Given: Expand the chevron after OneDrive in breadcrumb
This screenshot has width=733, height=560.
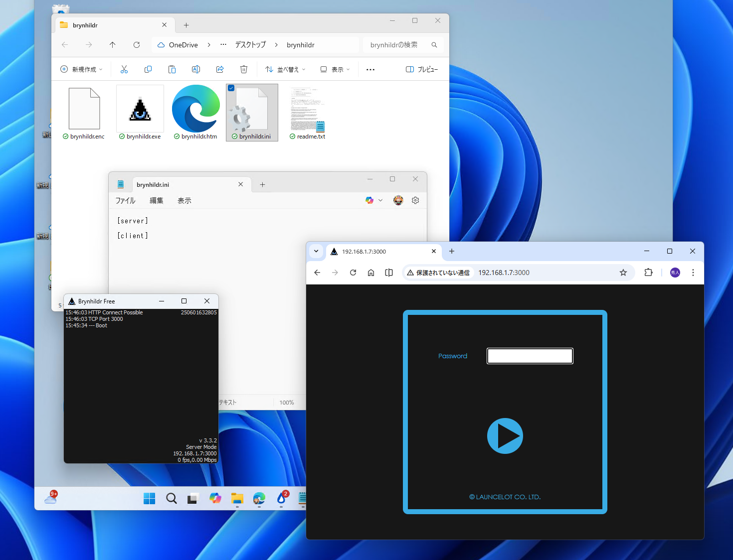Looking at the screenshot, I should point(209,45).
